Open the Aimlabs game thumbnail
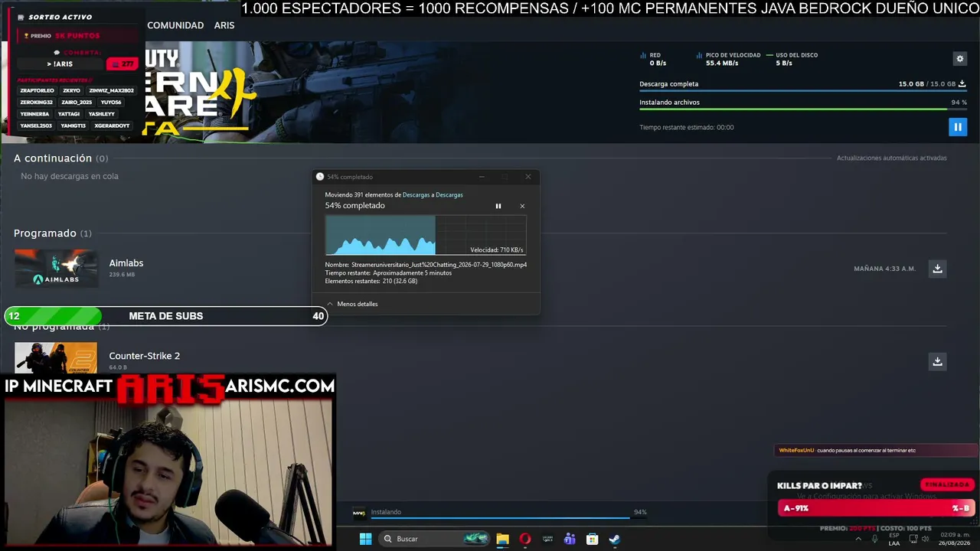Screen dimensions: 980x551 56,269
